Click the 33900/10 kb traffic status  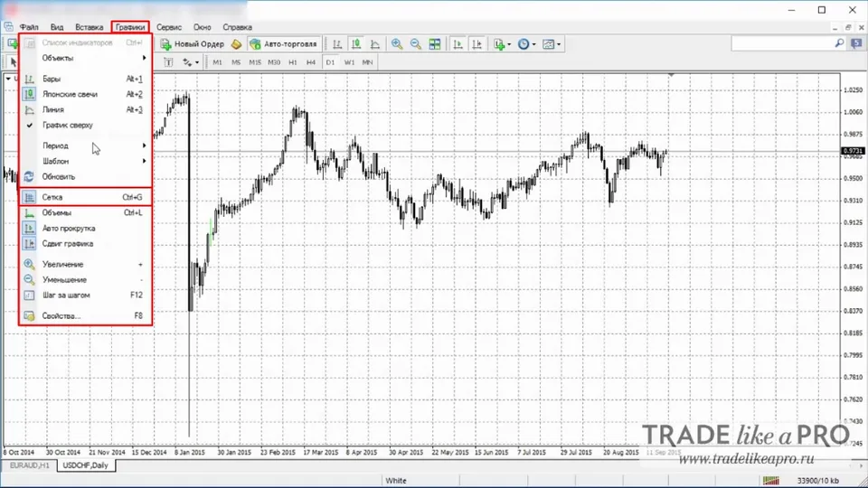pyautogui.click(x=817, y=480)
